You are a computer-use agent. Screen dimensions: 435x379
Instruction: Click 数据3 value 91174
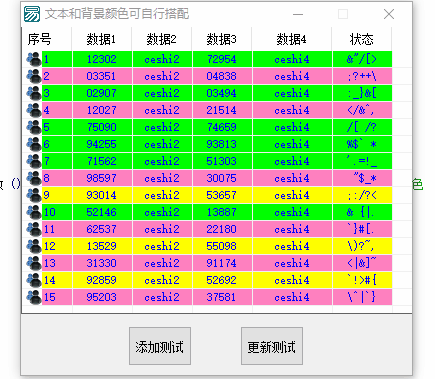(x=222, y=263)
